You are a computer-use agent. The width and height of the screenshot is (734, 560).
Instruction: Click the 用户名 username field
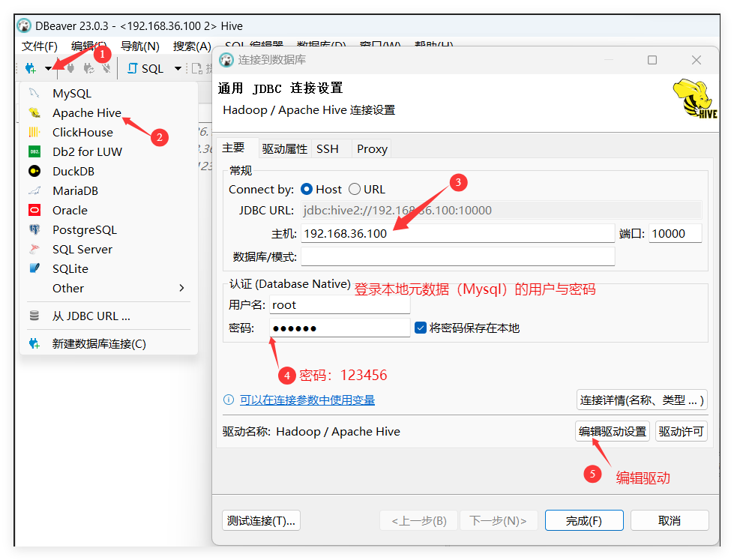340,305
